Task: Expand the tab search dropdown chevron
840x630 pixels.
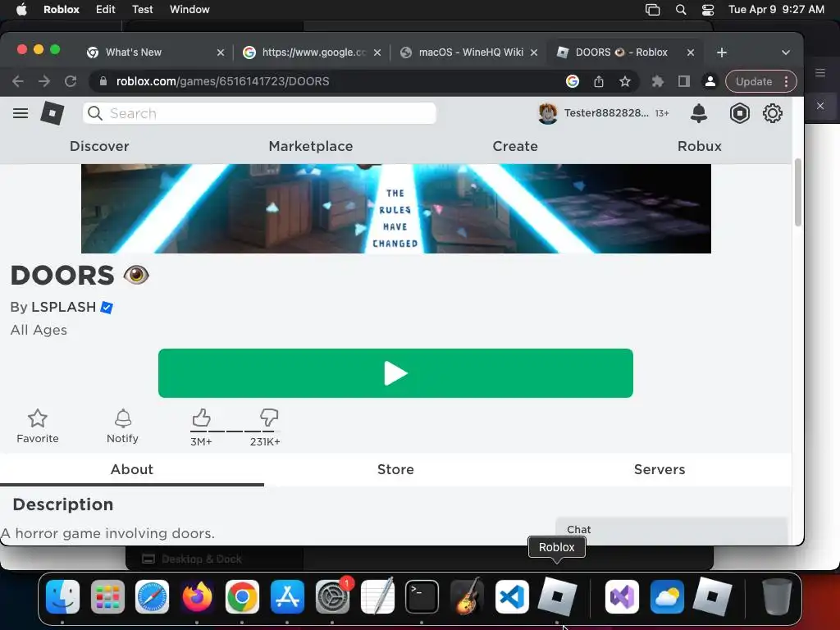Action: tap(785, 52)
